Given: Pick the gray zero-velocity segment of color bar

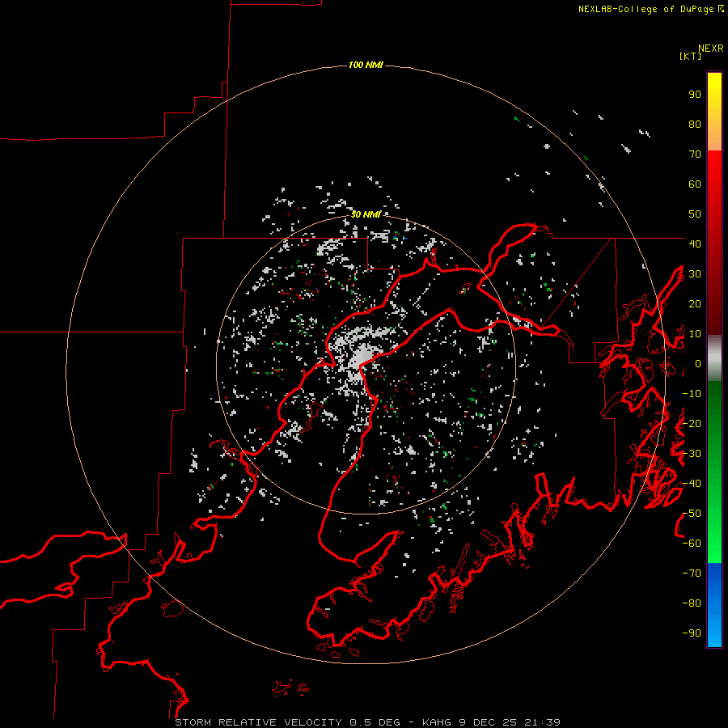Looking at the screenshot, I should [714, 358].
